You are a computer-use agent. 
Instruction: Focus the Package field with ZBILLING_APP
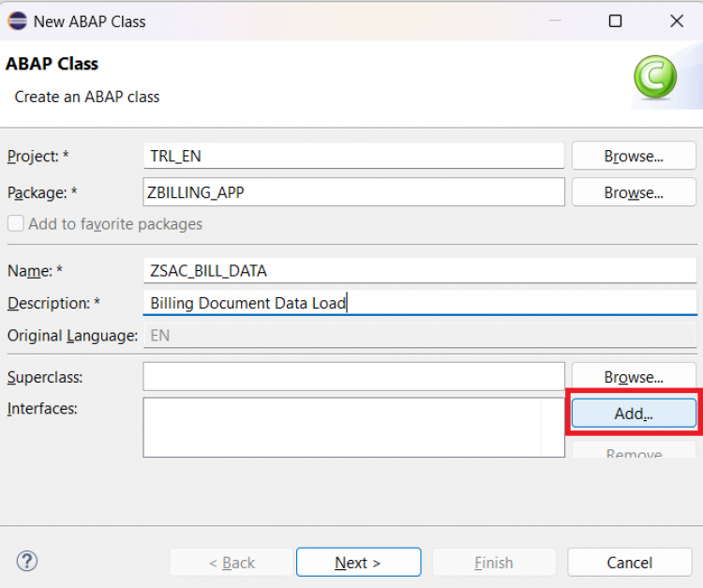[353, 192]
